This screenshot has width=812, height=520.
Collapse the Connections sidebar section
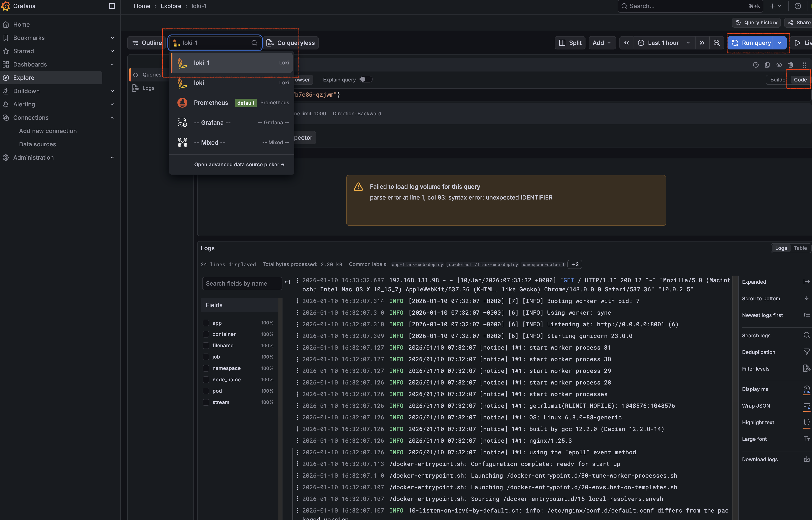point(112,117)
